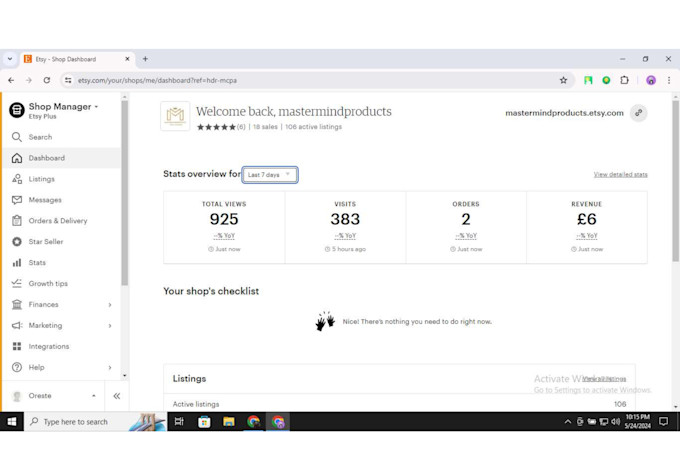Image resolution: width=680 pixels, height=459 pixels.
Task: Open Messages in the sidebar
Action: (x=61, y=200)
